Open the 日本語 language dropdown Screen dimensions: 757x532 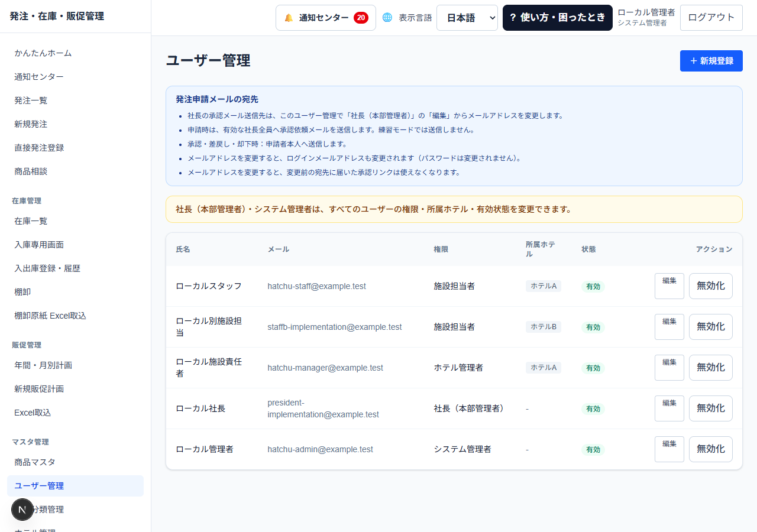click(467, 18)
